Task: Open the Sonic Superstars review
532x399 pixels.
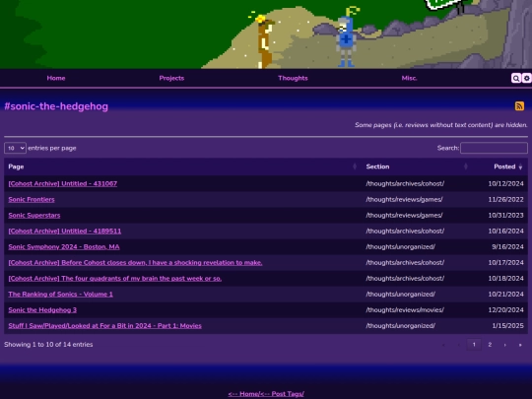Action: tap(34, 215)
